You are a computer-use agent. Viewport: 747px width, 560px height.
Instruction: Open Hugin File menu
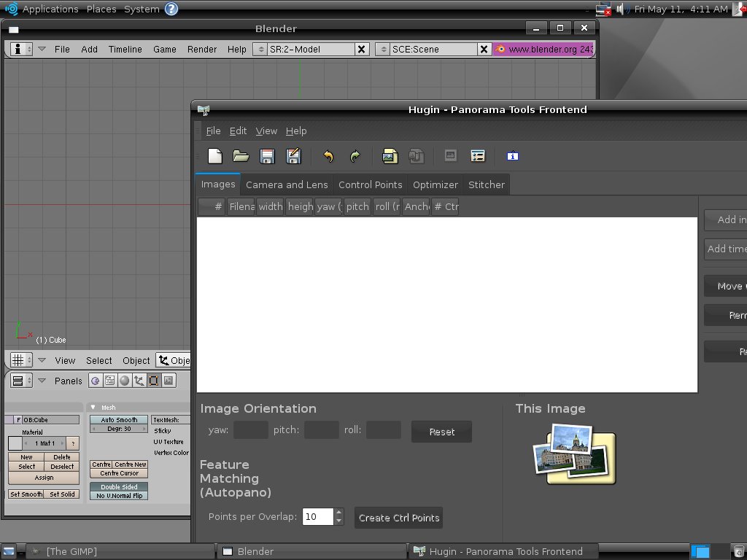(x=213, y=131)
